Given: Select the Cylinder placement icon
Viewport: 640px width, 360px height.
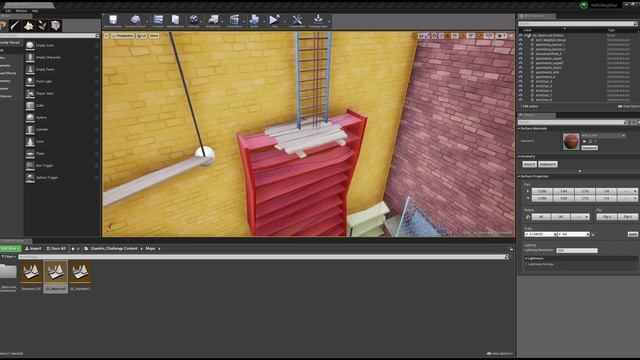Looking at the screenshot, I should [30, 129].
